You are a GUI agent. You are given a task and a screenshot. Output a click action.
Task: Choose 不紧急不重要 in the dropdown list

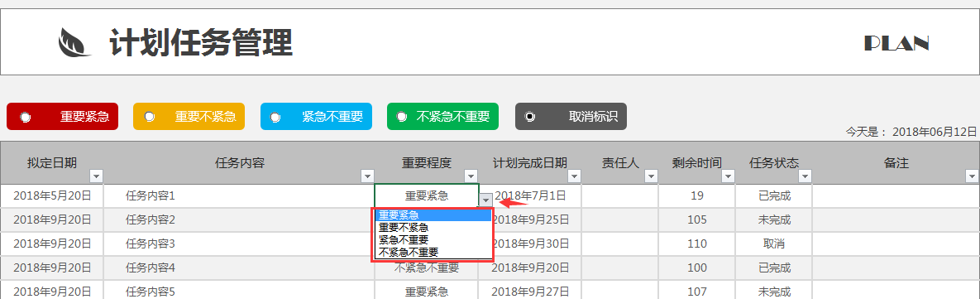(x=433, y=252)
